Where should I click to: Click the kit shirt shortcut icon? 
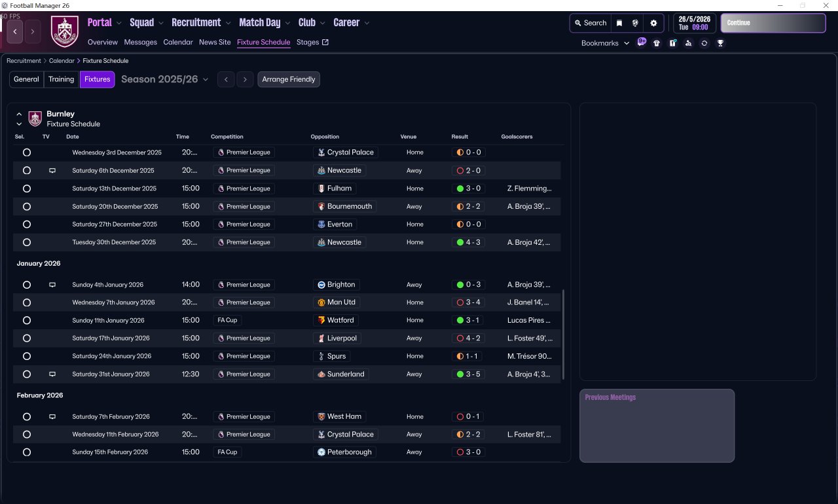coord(657,43)
